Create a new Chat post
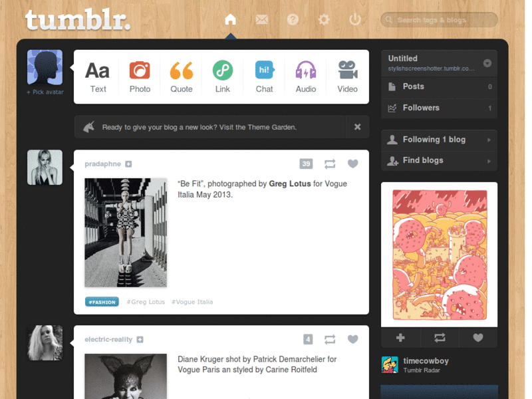Viewport: 532px width, 399px height. 264,77
